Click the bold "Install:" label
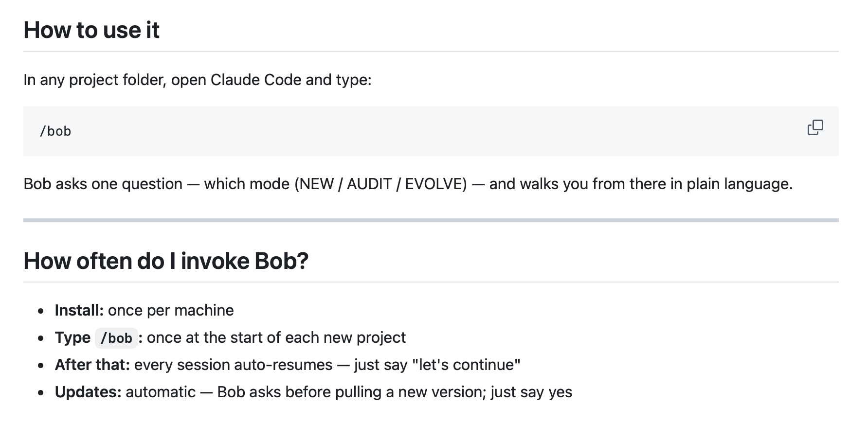 coord(79,310)
